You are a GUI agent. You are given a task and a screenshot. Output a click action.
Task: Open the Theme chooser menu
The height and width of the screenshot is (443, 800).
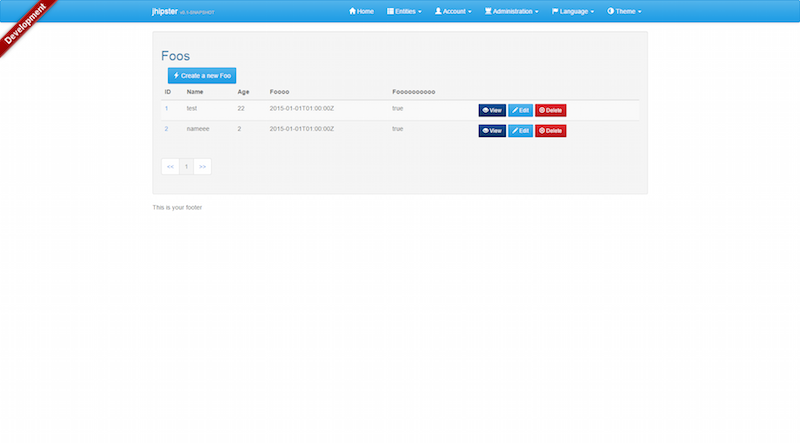click(624, 11)
